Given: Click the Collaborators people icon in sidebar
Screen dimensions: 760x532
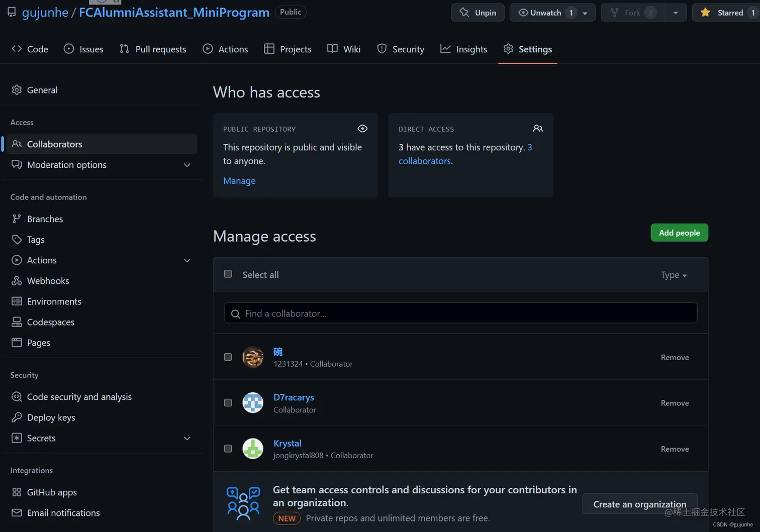Looking at the screenshot, I should tap(17, 144).
